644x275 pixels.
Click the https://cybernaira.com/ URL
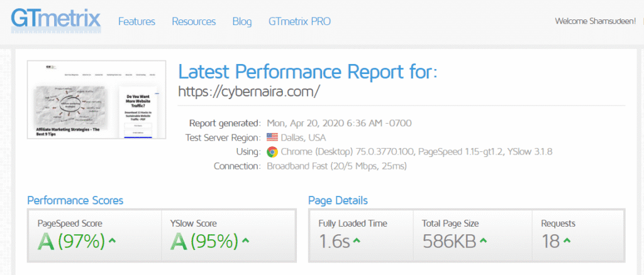[x=249, y=92]
